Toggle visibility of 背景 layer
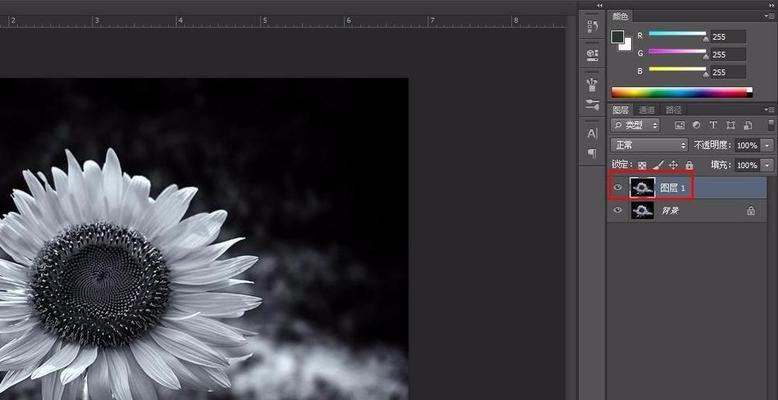Viewport: 778px width, 400px height. tap(618, 210)
